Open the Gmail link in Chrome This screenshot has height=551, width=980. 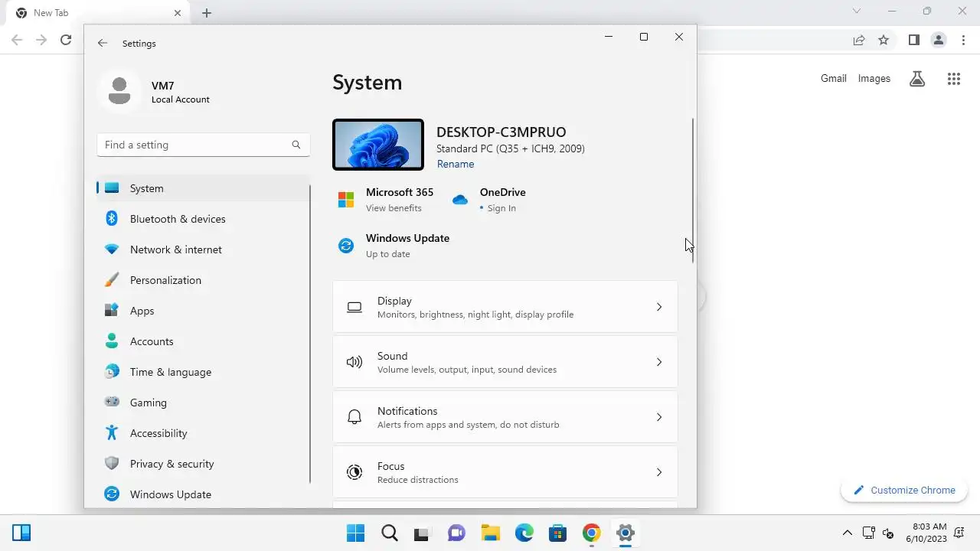click(x=834, y=78)
